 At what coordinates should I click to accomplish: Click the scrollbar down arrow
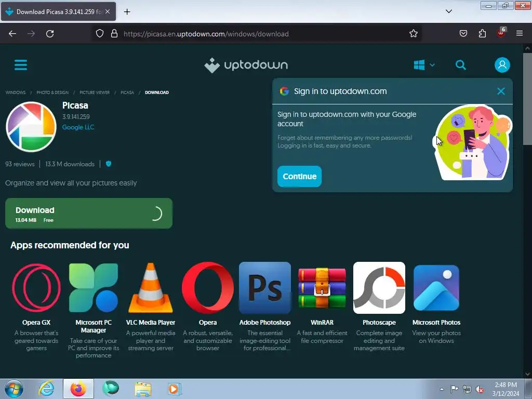click(x=527, y=374)
